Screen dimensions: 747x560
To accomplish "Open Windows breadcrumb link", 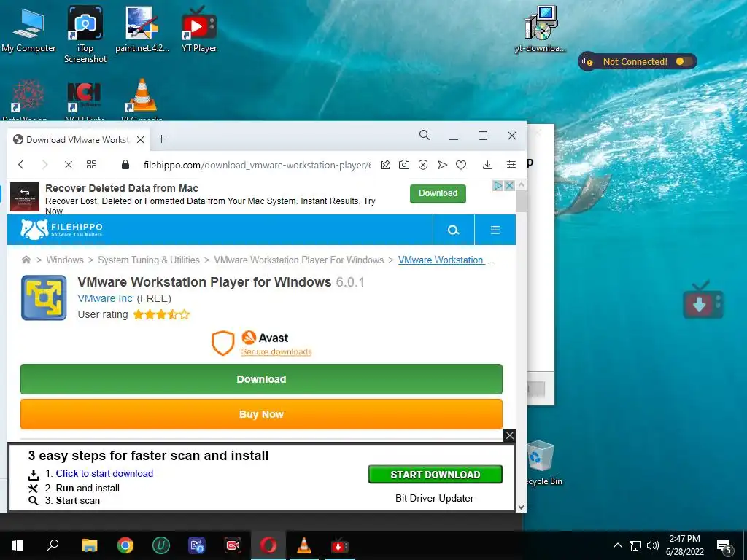I will 65,260.
